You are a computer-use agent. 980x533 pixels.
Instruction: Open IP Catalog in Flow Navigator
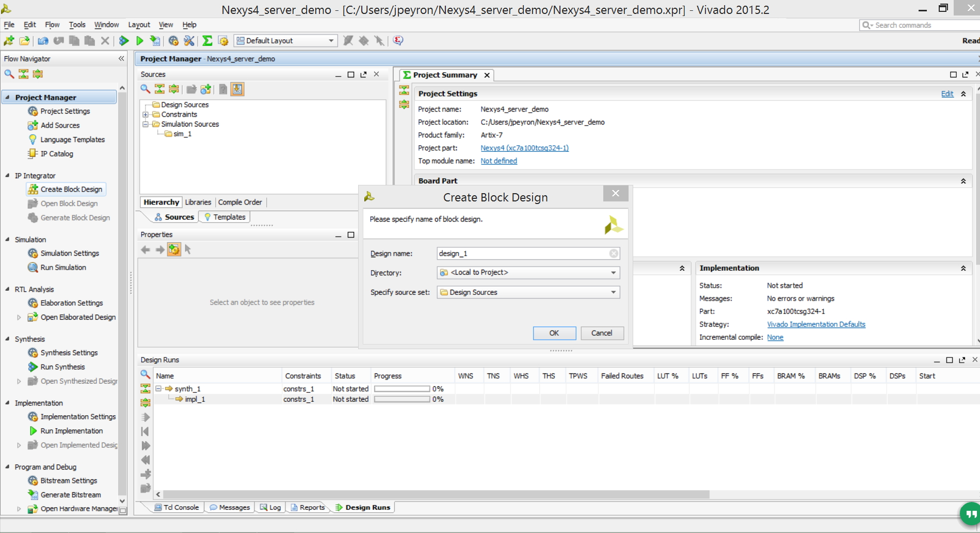tap(51, 154)
